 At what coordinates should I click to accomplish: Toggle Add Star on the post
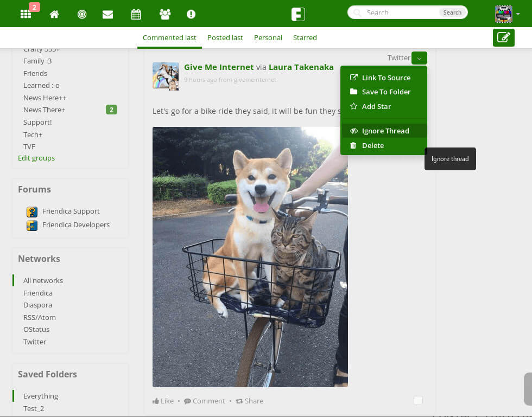tap(376, 106)
